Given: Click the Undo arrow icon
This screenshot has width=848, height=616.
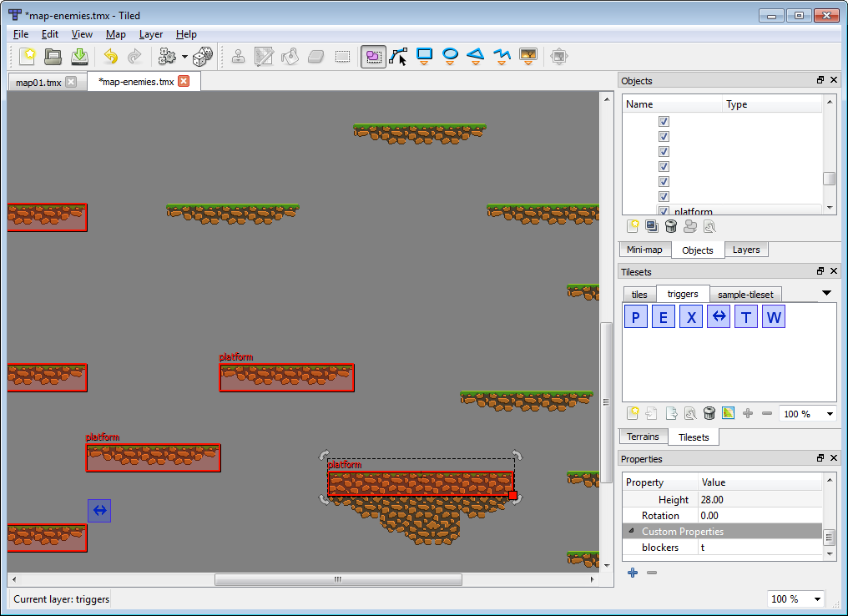Looking at the screenshot, I should [111, 56].
